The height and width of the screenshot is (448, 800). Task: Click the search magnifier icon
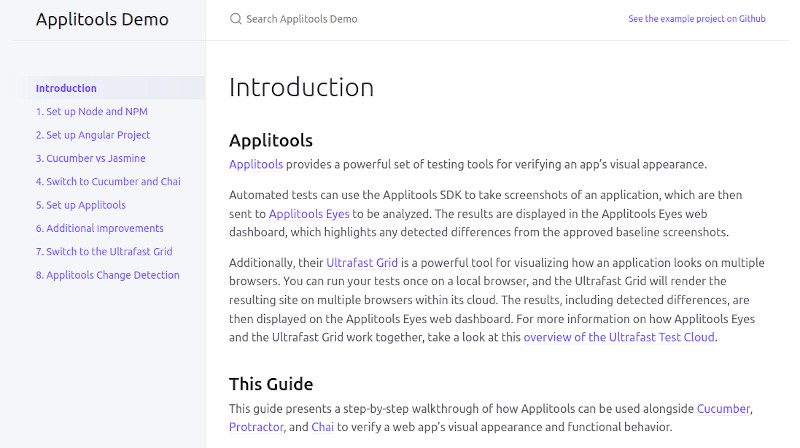(236, 19)
